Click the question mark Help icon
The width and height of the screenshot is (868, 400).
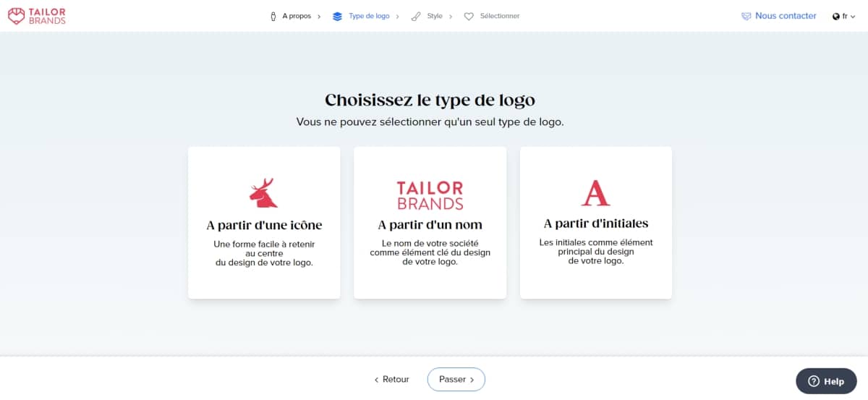click(x=814, y=381)
